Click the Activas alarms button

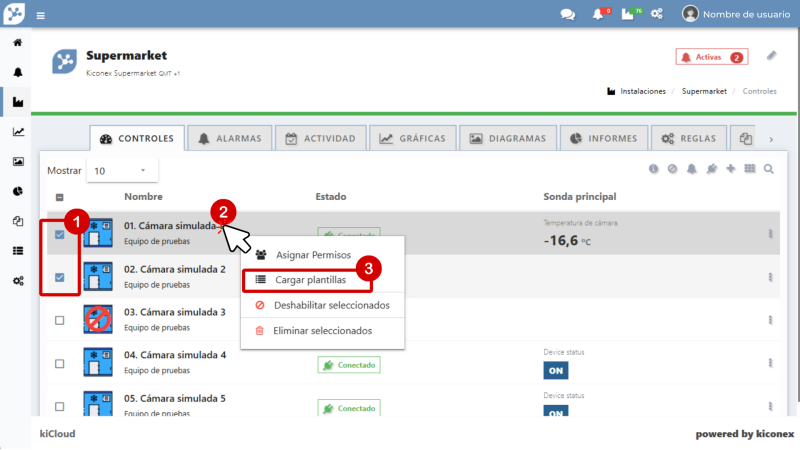pyautogui.click(x=711, y=58)
